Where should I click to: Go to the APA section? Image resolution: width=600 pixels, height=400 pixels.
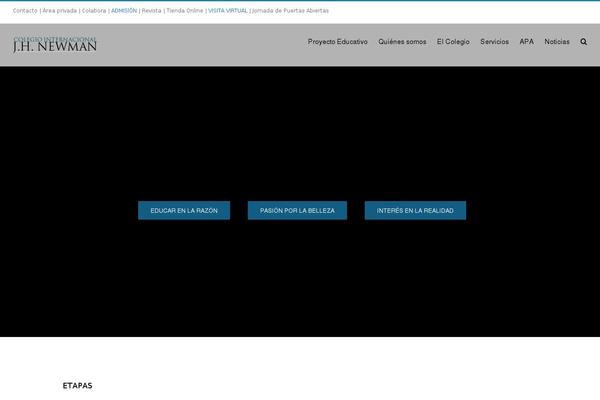click(526, 42)
